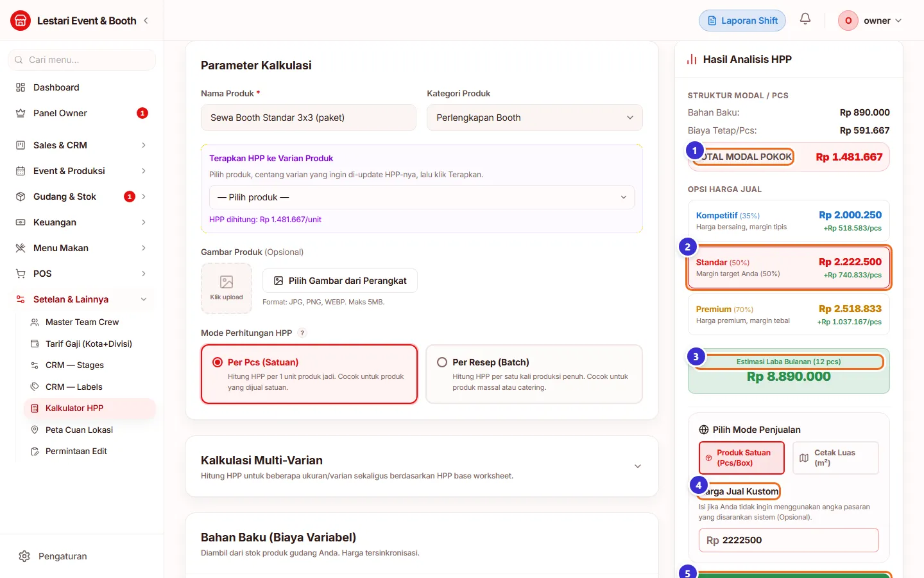The height and width of the screenshot is (578, 924).
Task: Click the image upload placeholder icon
Action: [x=227, y=282]
